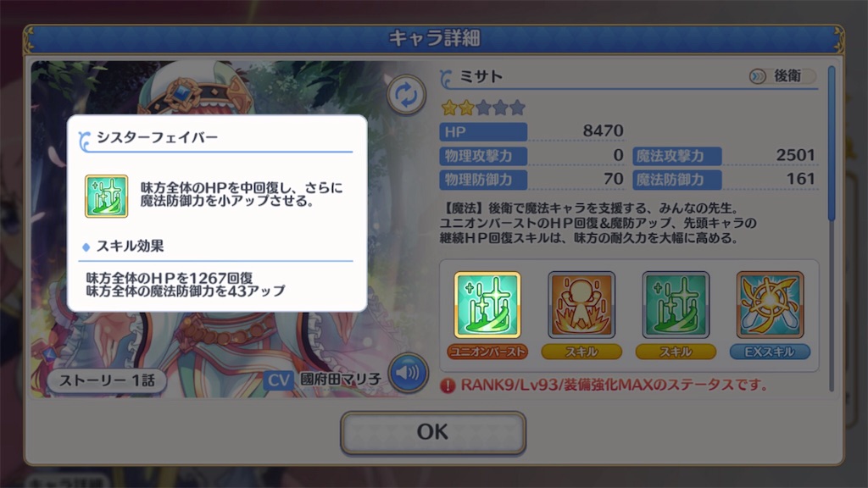Play the character voice speaker button
Viewport: 868px width, 488px height.
(x=408, y=373)
